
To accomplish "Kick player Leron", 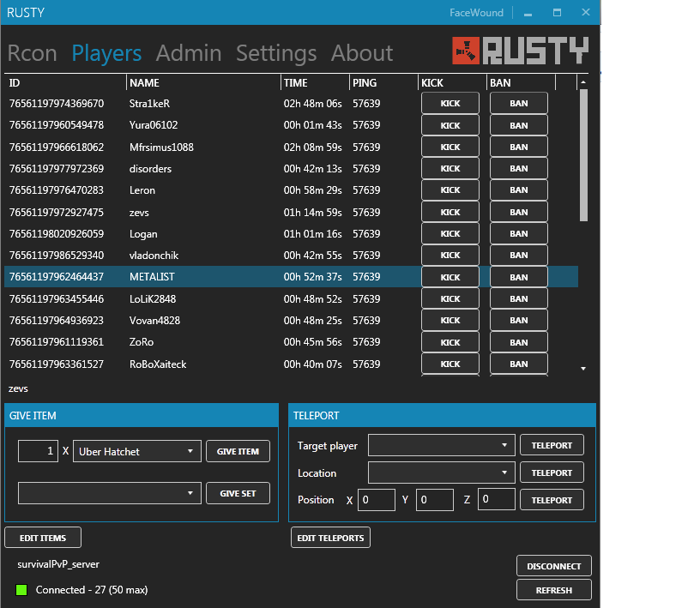I will (x=450, y=190).
